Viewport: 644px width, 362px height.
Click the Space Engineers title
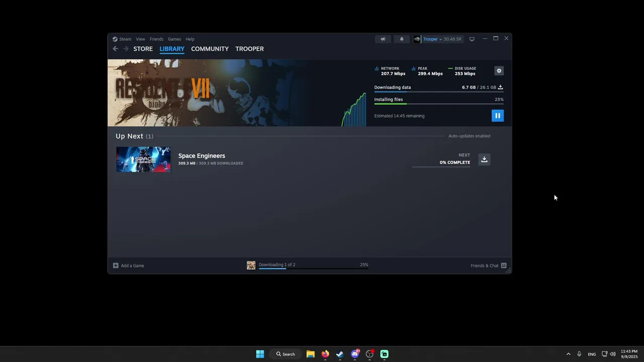tap(202, 156)
